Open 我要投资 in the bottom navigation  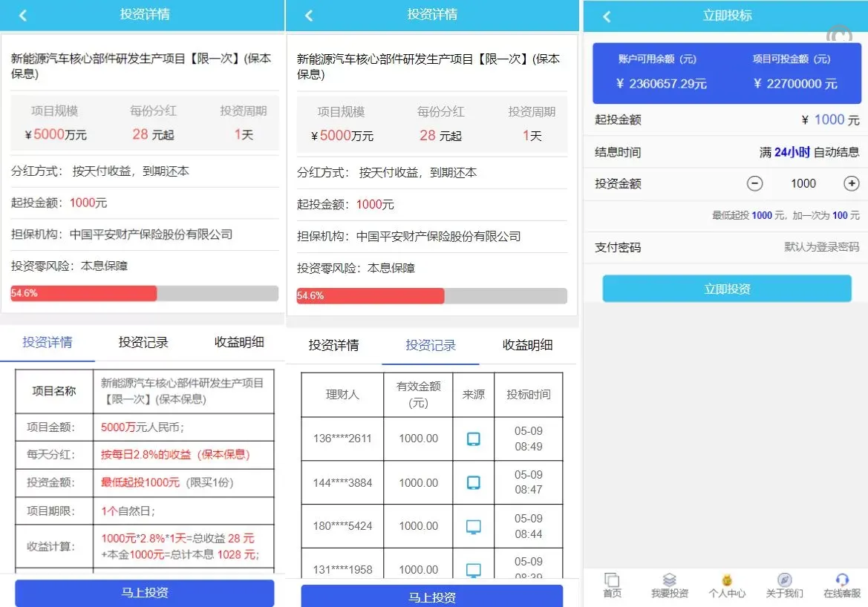coord(669,585)
